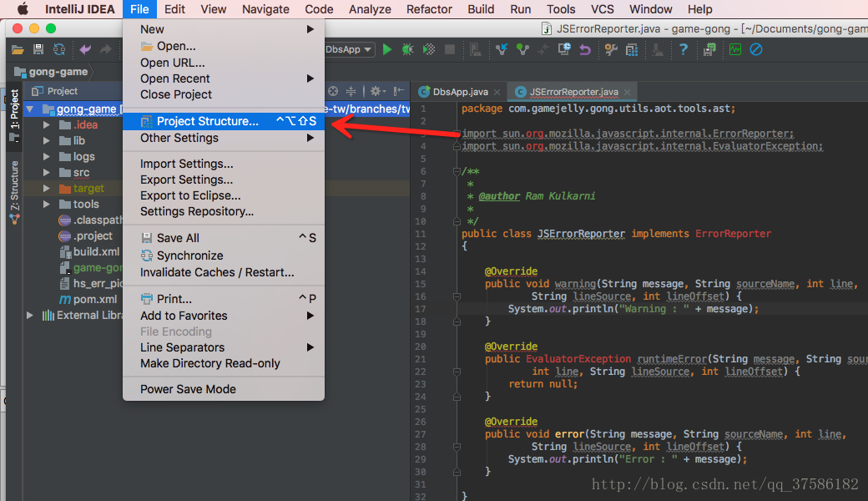The height and width of the screenshot is (501, 868).
Task: Open the New submenu
Action: pos(224,29)
